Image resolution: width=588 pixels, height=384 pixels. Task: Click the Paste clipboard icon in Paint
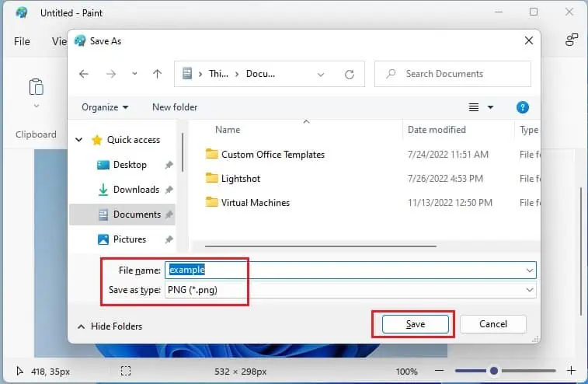37,87
